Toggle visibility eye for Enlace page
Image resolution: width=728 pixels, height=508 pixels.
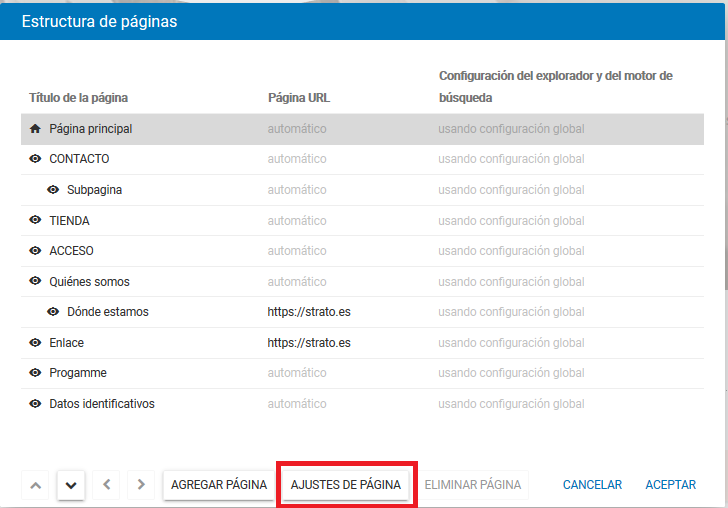35,343
